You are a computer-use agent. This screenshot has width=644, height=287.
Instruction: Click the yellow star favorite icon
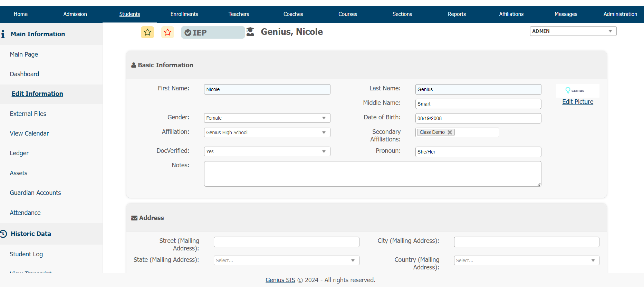(x=147, y=32)
